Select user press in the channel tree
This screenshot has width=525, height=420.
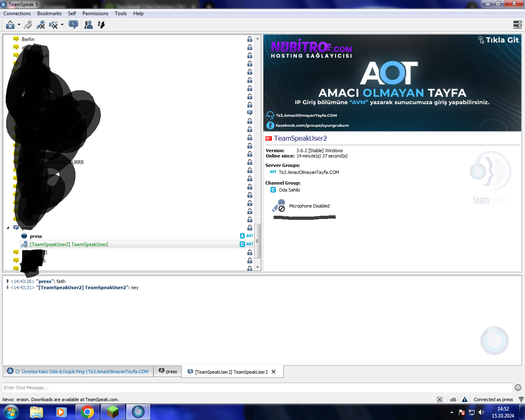tap(36, 236)
